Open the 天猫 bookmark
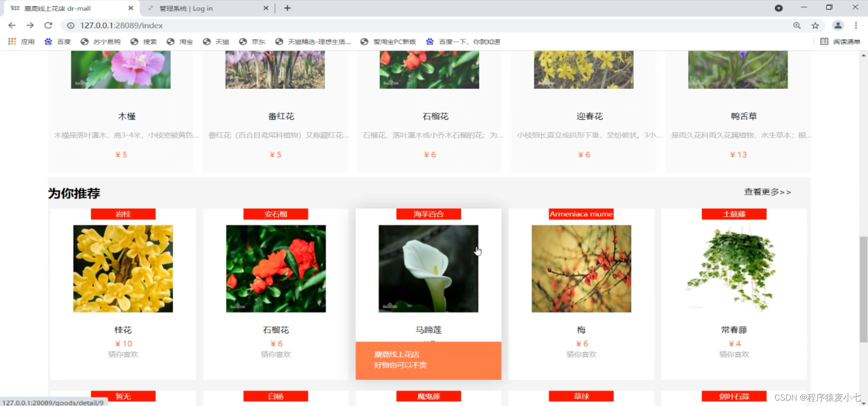This screenshot has height=406, width=868. coord(216,42)
